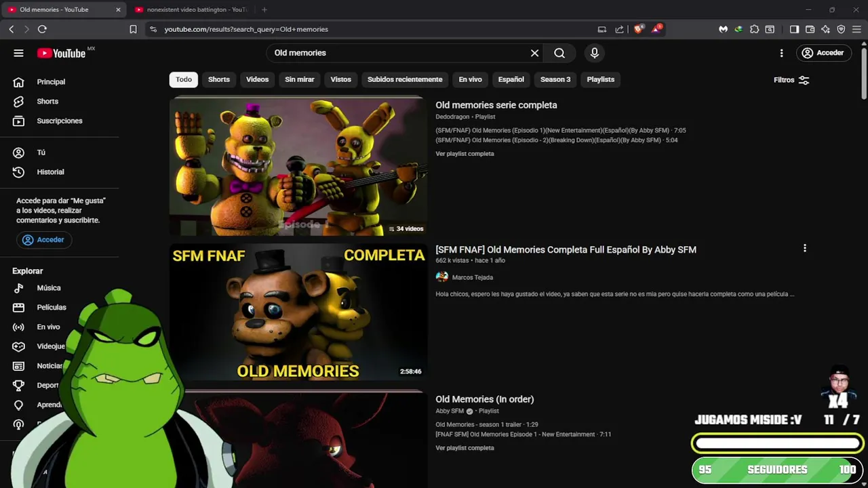This screenshot has height=488, width=868.
Task: Open Malwarebytes extension icon
Action: (723, 29)
